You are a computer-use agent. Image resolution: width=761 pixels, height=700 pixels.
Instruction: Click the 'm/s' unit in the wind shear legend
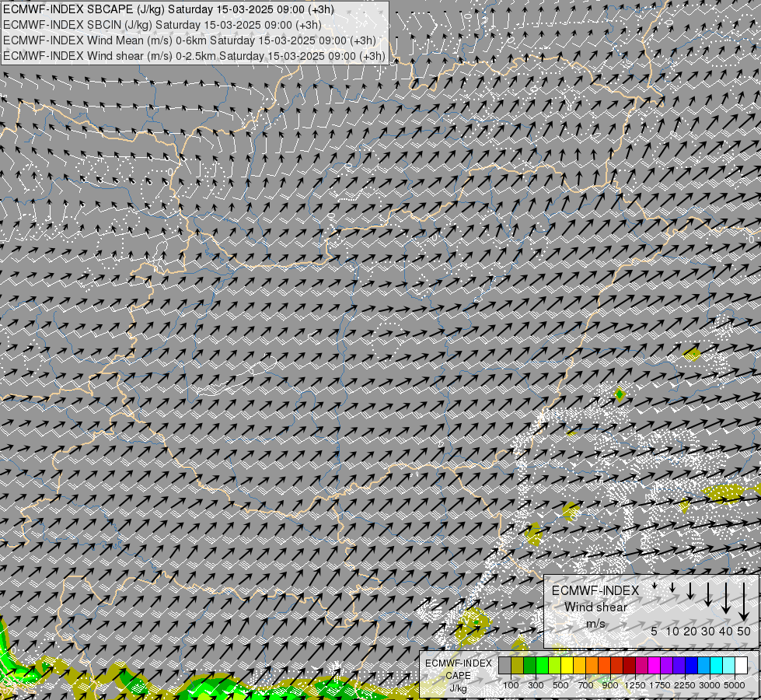pos(595,623)
